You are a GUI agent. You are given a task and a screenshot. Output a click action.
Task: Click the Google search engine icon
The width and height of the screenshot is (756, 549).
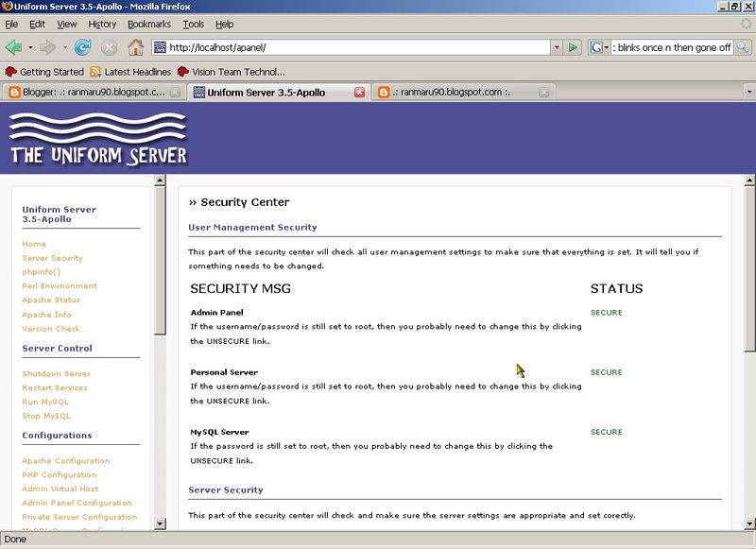point(596,47)
